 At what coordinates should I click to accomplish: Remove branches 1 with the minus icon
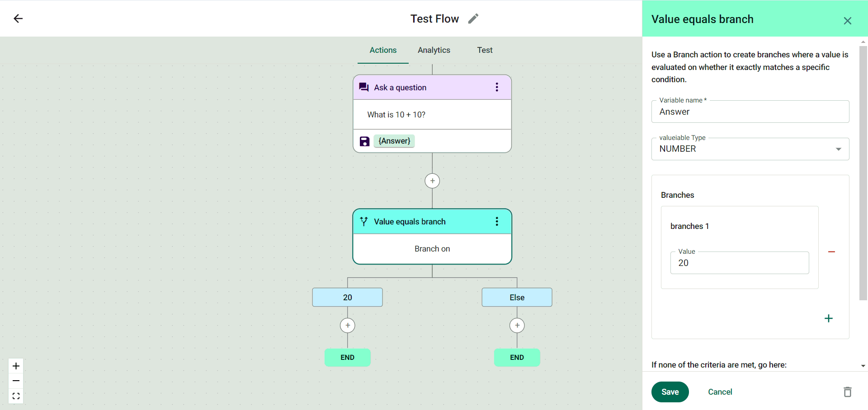click(x=831, y=252)
